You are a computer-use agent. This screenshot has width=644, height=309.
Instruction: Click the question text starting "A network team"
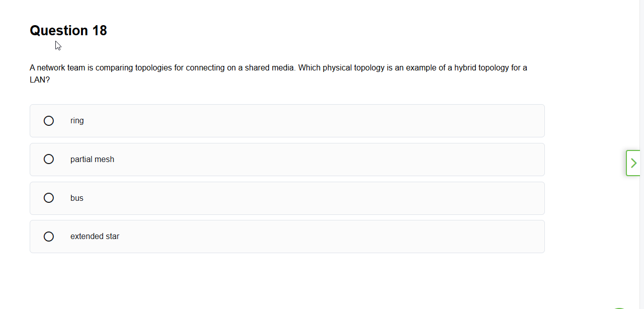[x=201, y=68]
